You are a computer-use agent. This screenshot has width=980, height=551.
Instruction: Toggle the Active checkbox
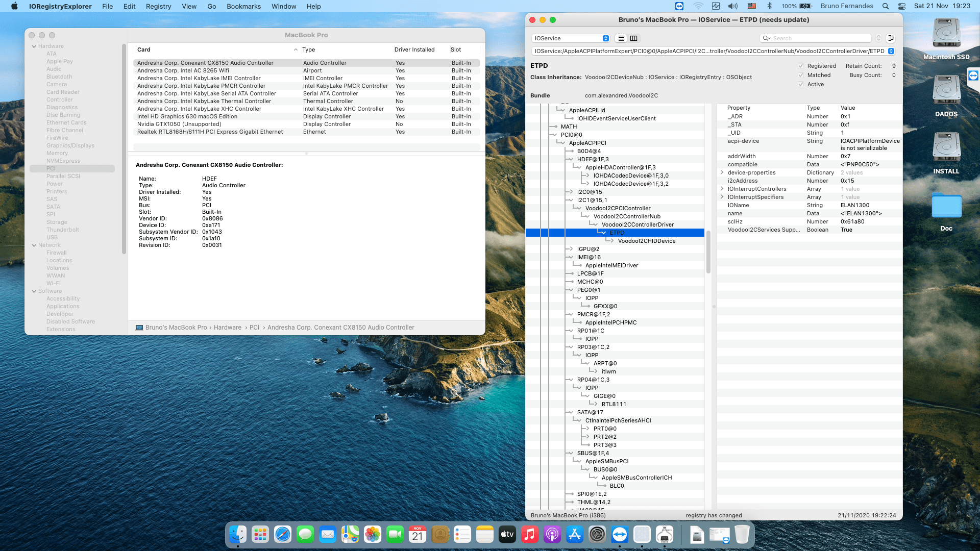801,84
